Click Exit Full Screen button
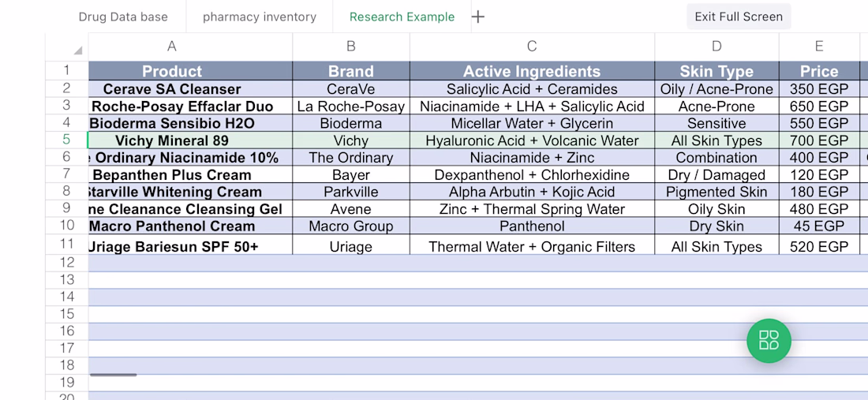 pos(739,17)
